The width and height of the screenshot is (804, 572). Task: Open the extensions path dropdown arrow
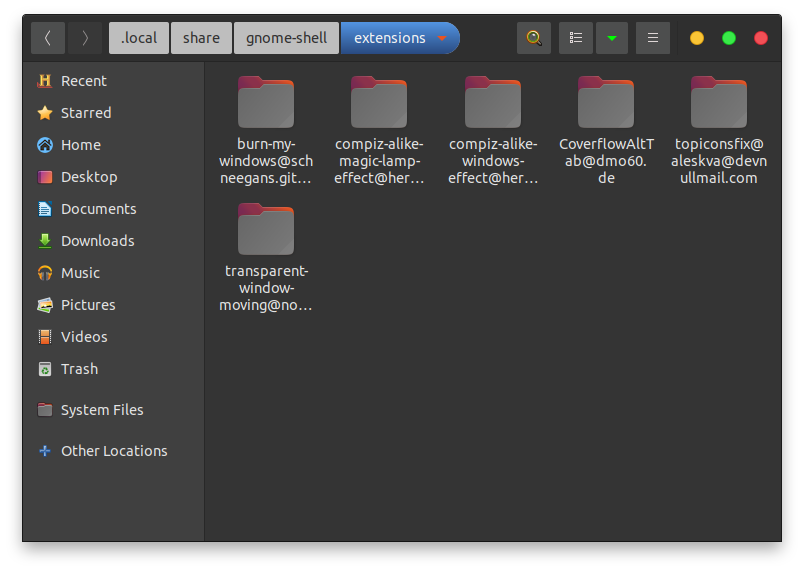pos(442,38)
